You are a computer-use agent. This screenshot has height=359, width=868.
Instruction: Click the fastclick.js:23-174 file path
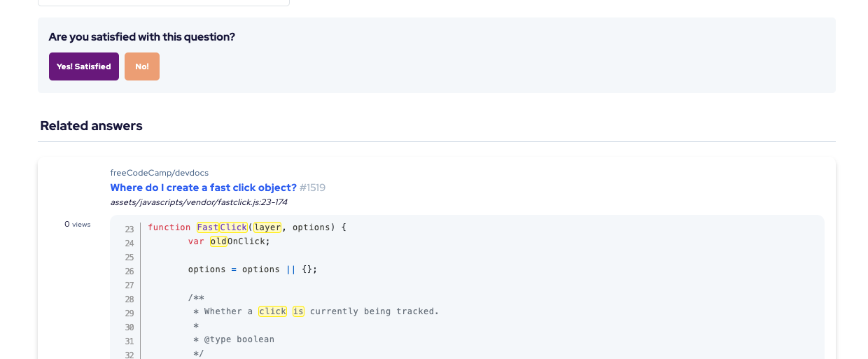click(199, 202)
